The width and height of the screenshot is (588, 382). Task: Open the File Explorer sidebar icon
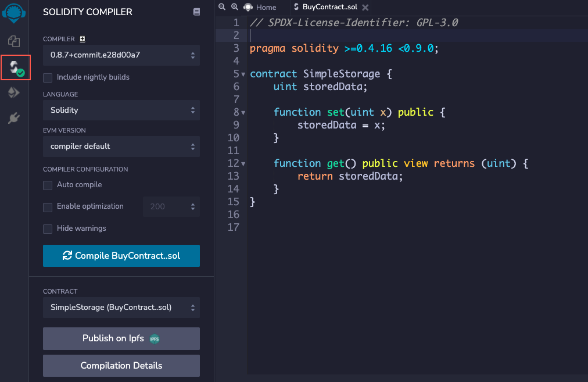coord(14,41)
